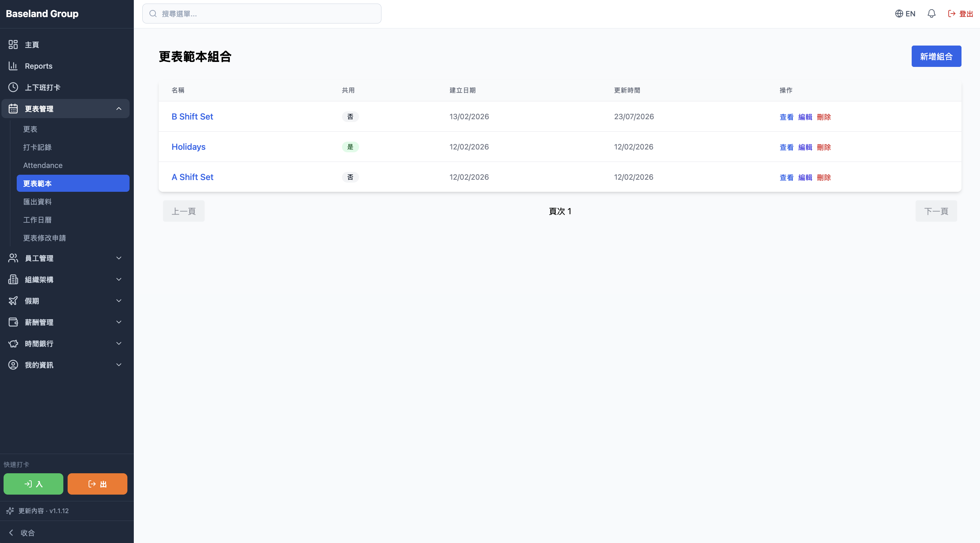Screen dimensions: 980x543
Task: Open 更新內容 v1.1.12 sparkle icon
Action: (10, 511)
